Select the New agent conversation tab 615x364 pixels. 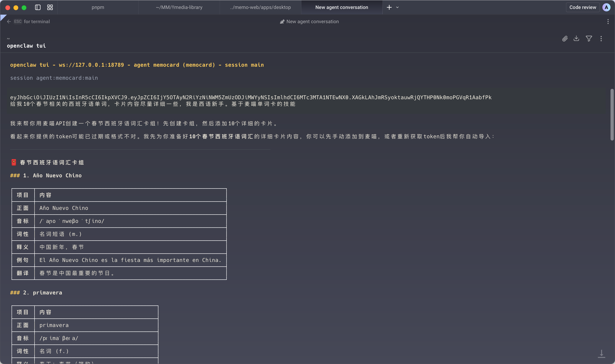tap(341, 7)
